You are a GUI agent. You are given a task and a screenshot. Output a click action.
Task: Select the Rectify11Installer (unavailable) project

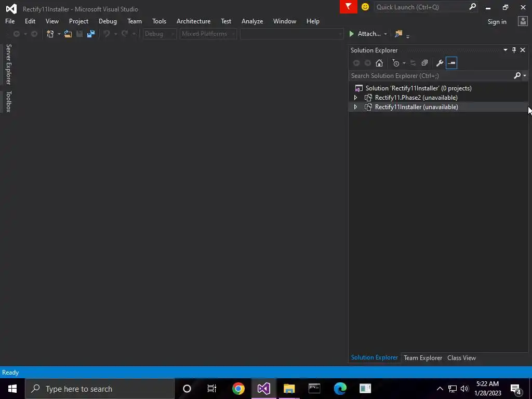point(416,107)
